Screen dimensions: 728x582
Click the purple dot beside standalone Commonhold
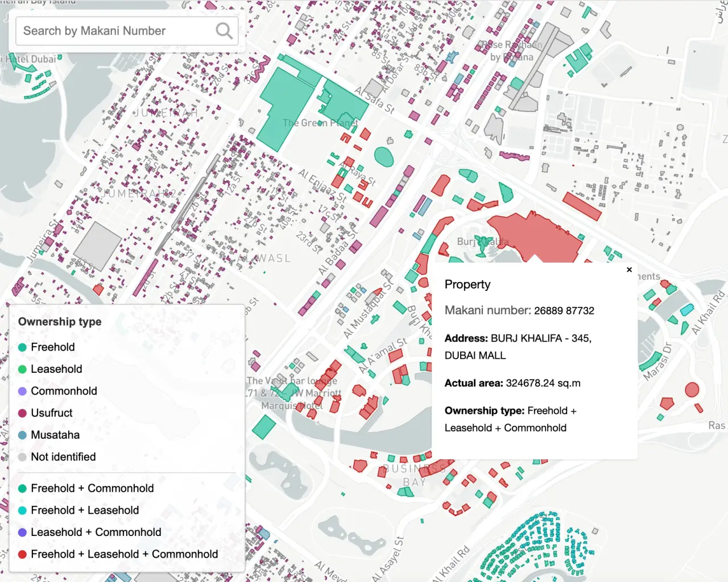tap(23, 391)
